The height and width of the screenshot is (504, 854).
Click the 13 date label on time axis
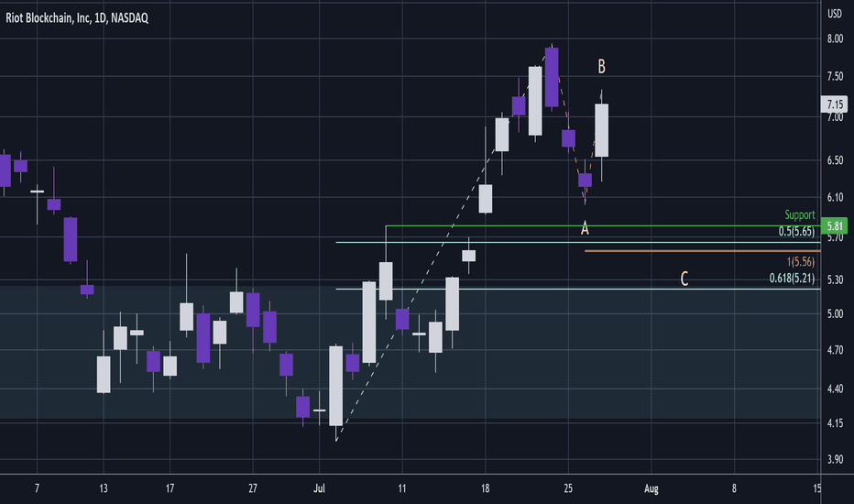pos(104,488)
